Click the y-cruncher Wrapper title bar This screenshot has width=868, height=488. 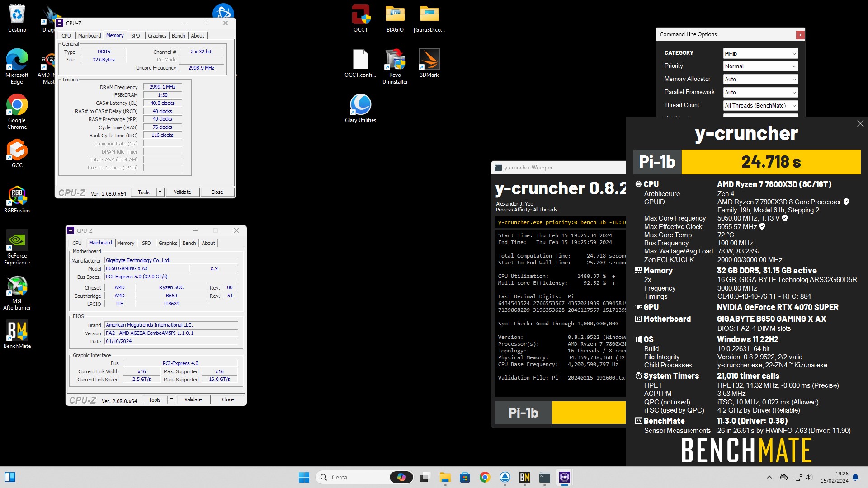pyautogui.click(x=559, y=168)
